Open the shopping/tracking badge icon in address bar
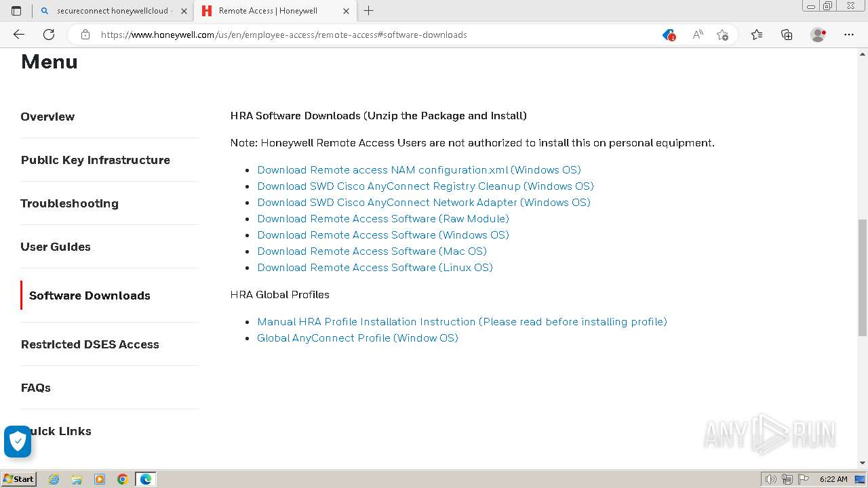 (x=669, y=35)
